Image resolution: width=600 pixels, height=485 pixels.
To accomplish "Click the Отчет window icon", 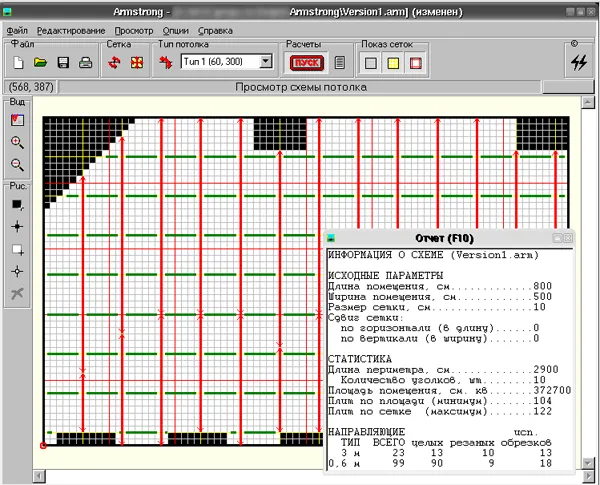I will coord(331,238).
